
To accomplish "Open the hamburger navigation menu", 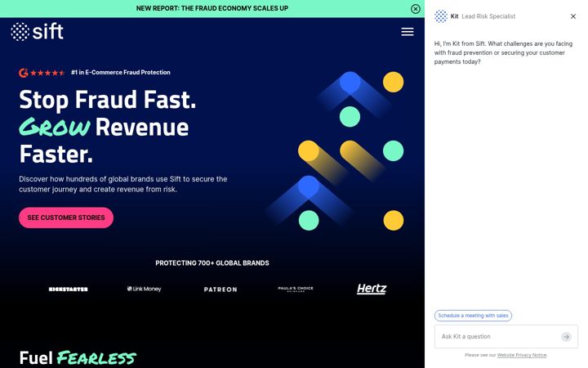I will click(408, 32).
